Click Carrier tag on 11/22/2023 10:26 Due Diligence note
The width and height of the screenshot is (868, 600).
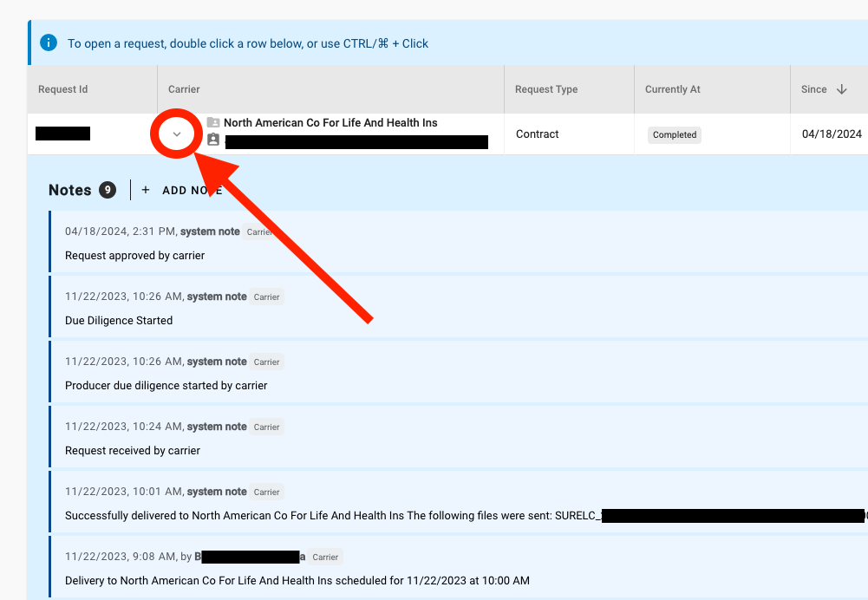click(266, 297)
